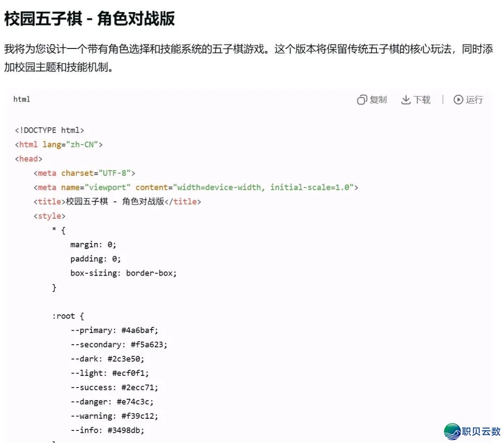Viewport: 504px width, 443px height.
Task: Click the 职贝云数 watermark text
Action: click(481, 431)
